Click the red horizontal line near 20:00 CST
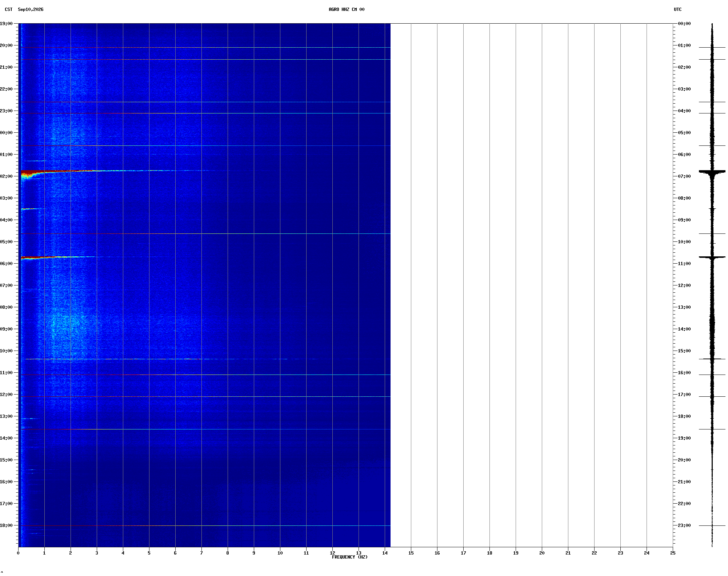728x576 pixels. 205,48
